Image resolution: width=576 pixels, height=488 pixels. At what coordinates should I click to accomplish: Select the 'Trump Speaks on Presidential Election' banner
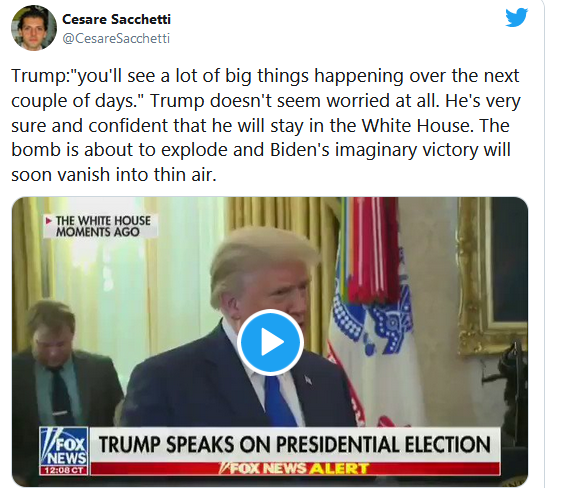coord(295,444)
